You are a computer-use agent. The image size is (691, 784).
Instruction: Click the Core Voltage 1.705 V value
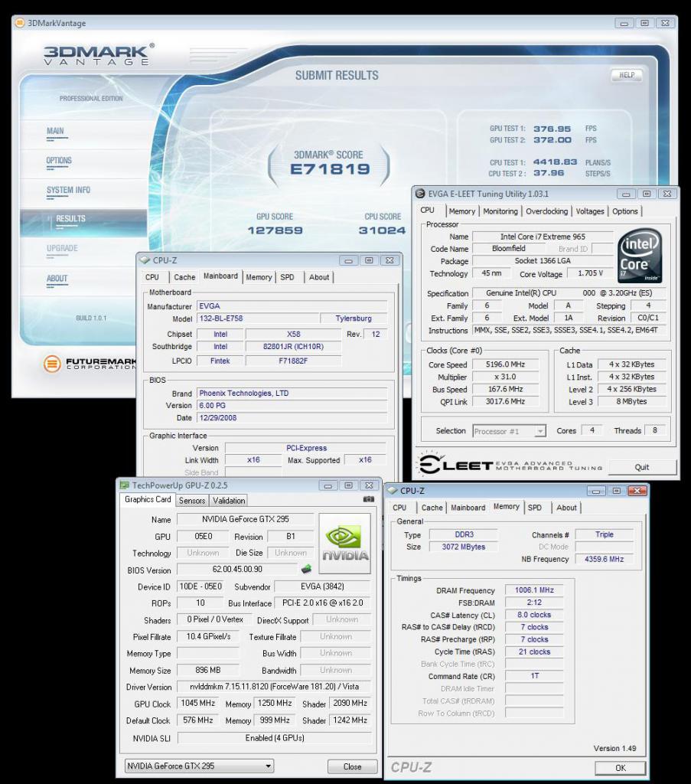coord(591,273)
